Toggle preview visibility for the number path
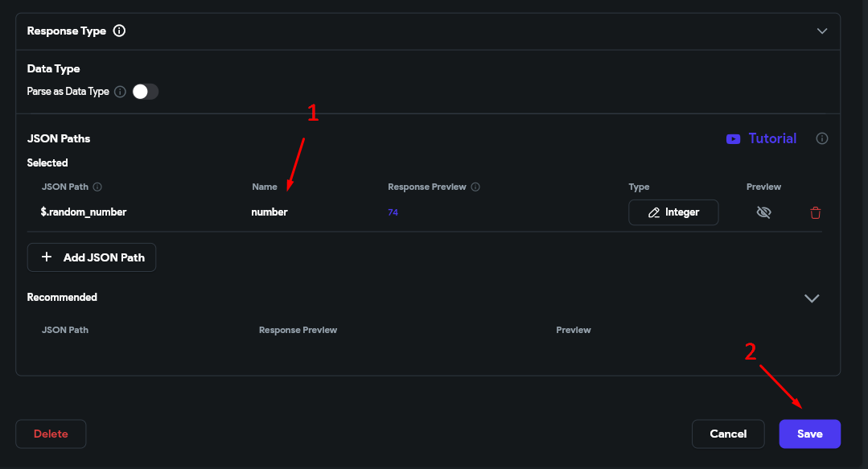The image size is (868, 469). point(763,212)
